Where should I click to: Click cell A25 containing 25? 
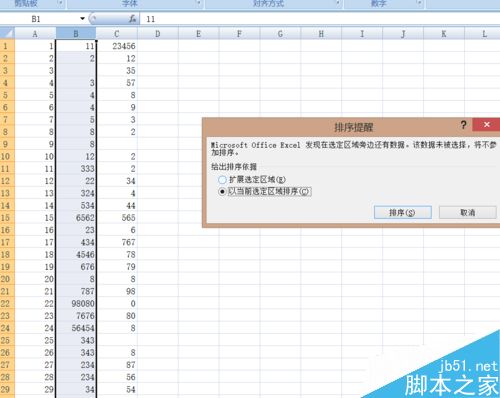[35, 340]
